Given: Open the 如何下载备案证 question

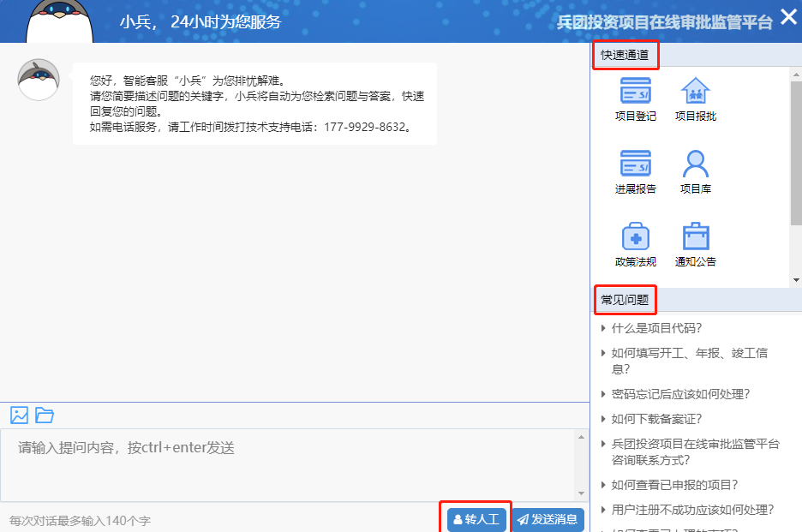Looking at the screenshot, I should point(656,419).
